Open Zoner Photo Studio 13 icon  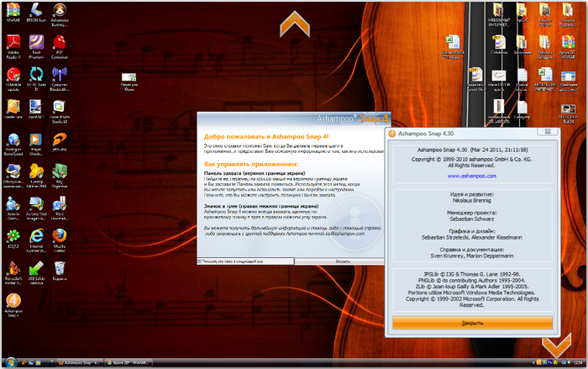[x=60, y=111]
